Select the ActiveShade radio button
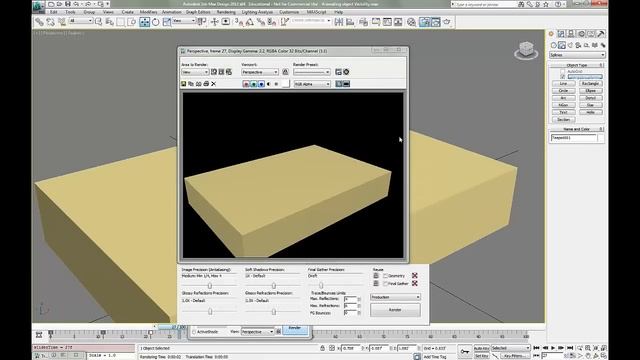 coord(194,332)
